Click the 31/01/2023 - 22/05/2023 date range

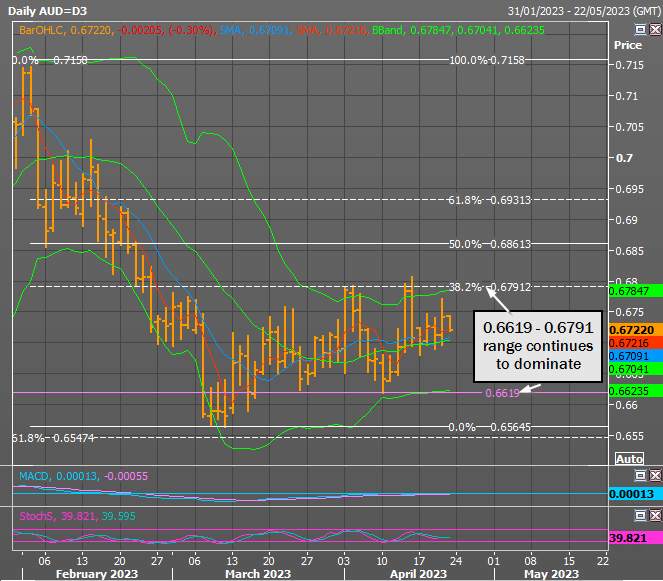pyautogui.click(x=584, y=11)
